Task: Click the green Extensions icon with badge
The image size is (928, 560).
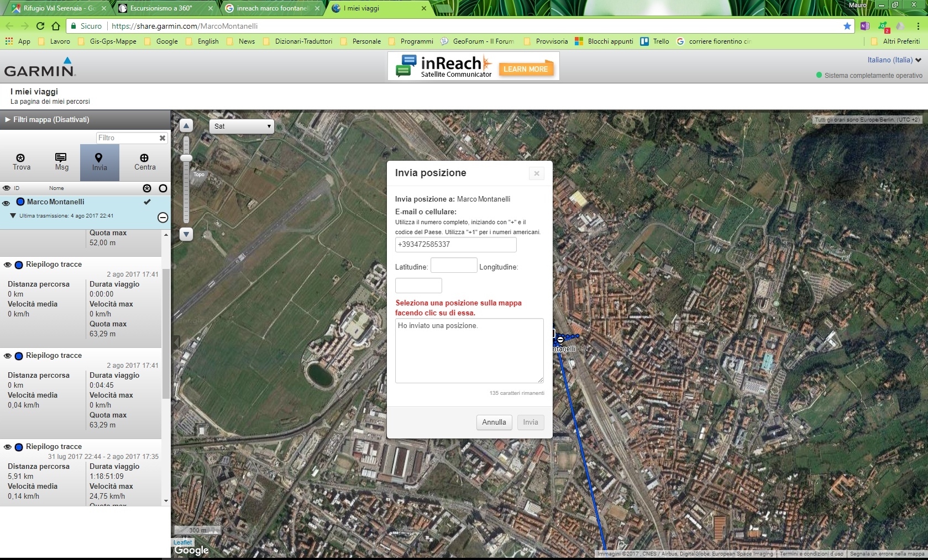Action: [x=883, y=26]
